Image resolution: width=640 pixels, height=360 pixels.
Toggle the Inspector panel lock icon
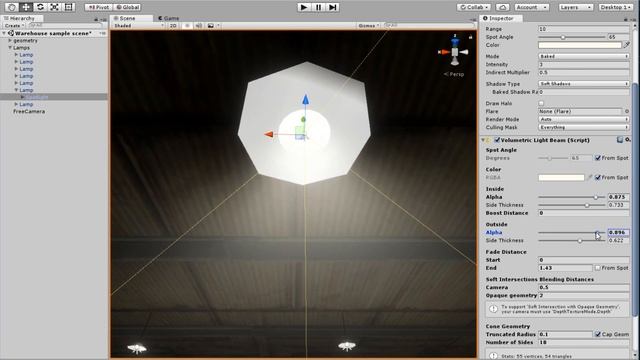(625, 19)
